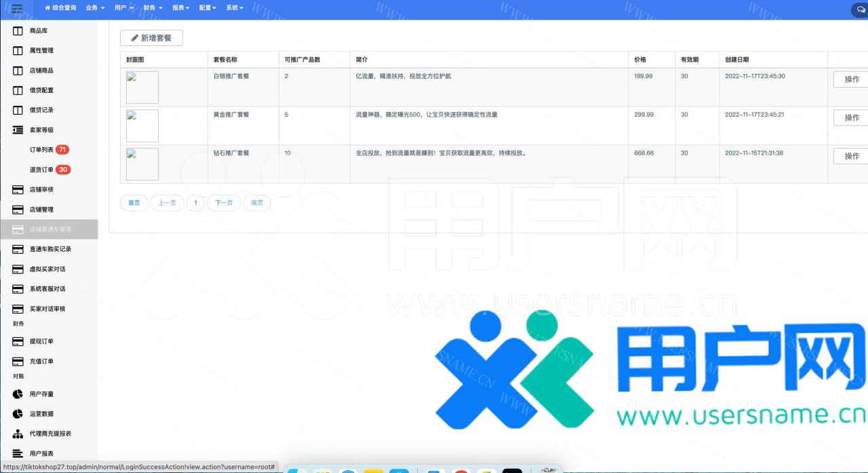
Task: Jump to 尾页 pagination button
Action: [x=257, y=203]
